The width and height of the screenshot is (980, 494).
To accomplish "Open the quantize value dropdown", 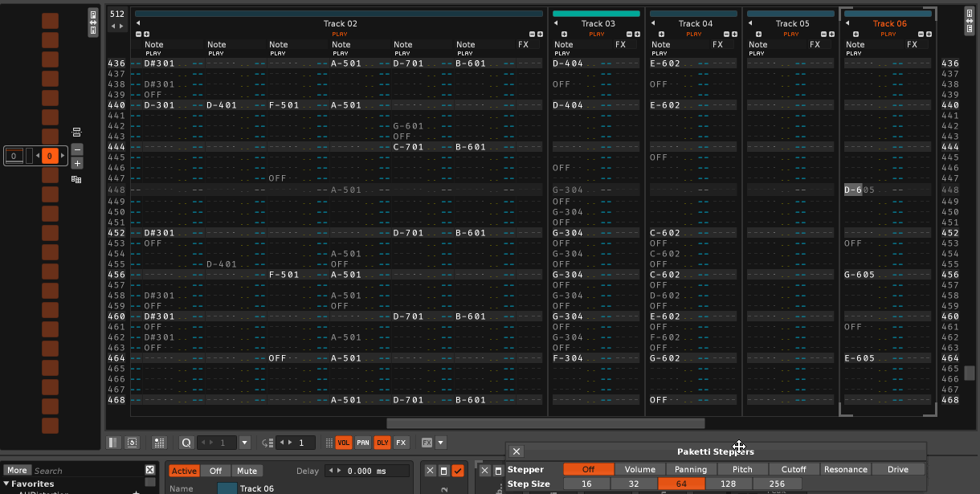I will click(245, 443).
